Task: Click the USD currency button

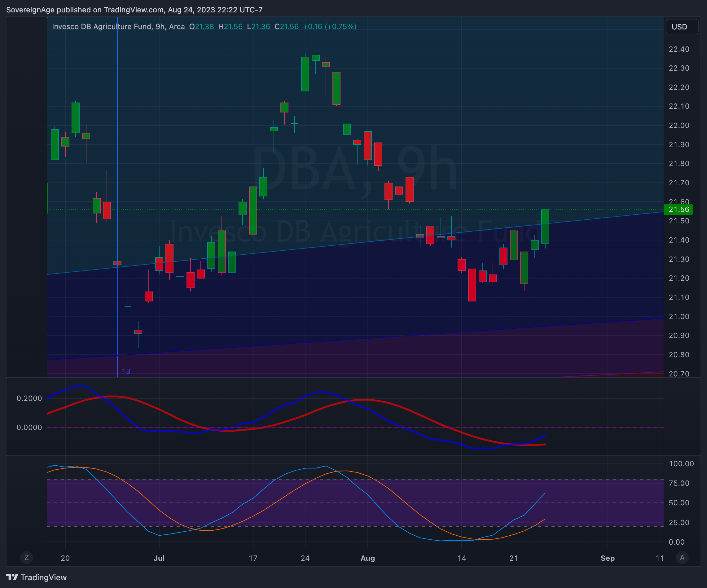Action: click(682, 27)
